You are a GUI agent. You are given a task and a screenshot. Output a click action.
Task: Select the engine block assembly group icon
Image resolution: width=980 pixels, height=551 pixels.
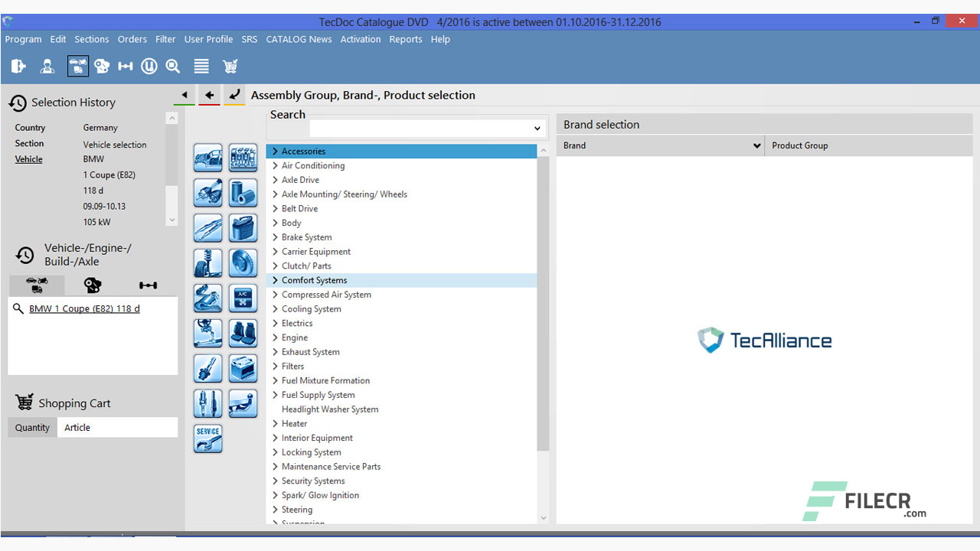click(243, 158)
